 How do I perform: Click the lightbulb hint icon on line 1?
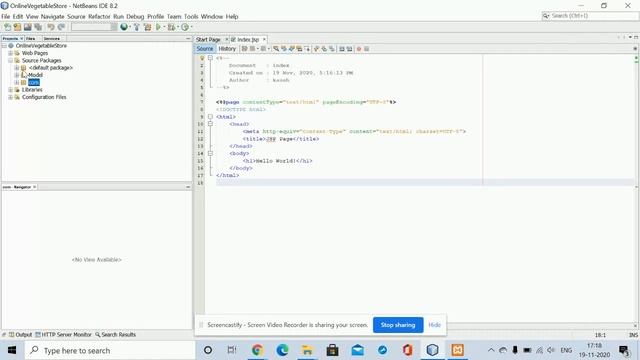click(201, 58)
